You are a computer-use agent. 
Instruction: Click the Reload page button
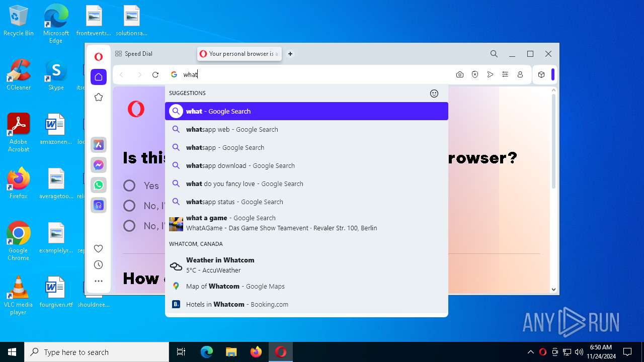tap(155, 74)
